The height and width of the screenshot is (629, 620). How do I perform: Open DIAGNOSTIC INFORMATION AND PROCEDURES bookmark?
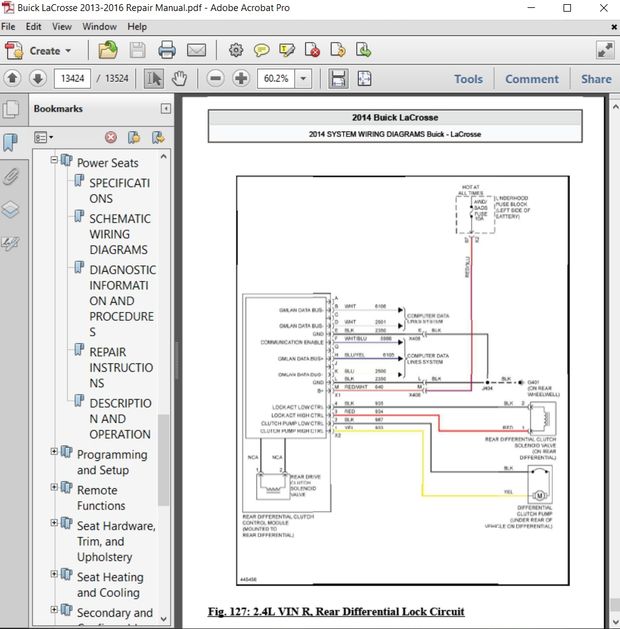click(122, 301)
